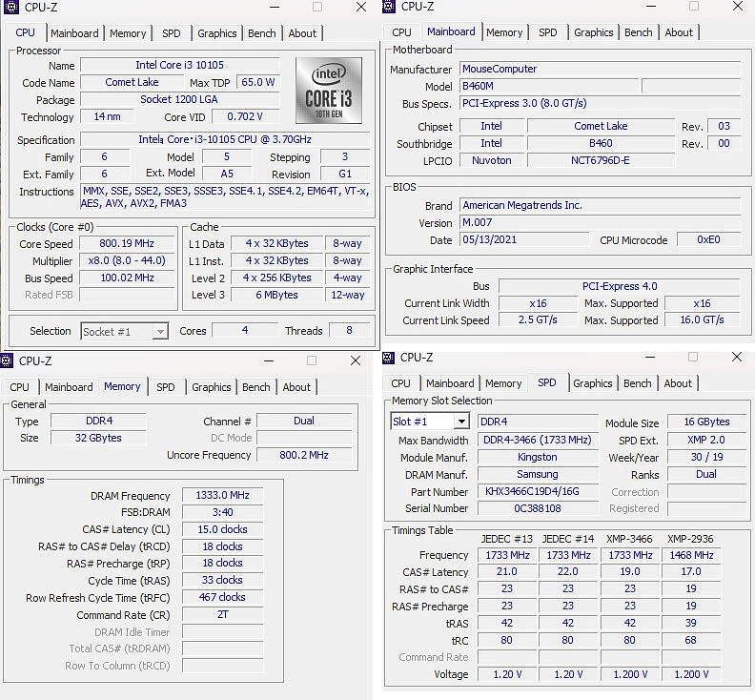The image size is (755, 700).
Task: Select CPU tab in Mainboard window
Action: 401,32
